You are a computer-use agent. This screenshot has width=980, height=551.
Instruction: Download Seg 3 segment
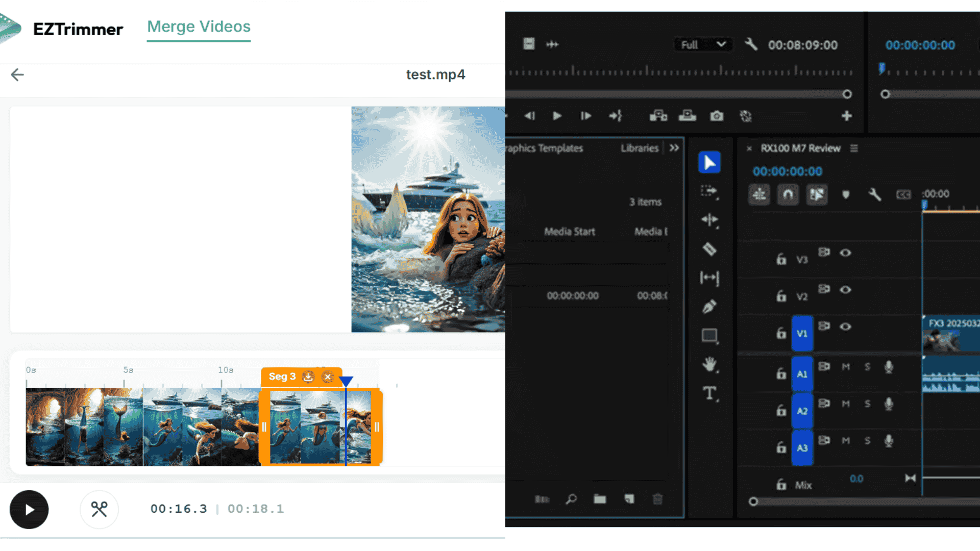point(308,377)
